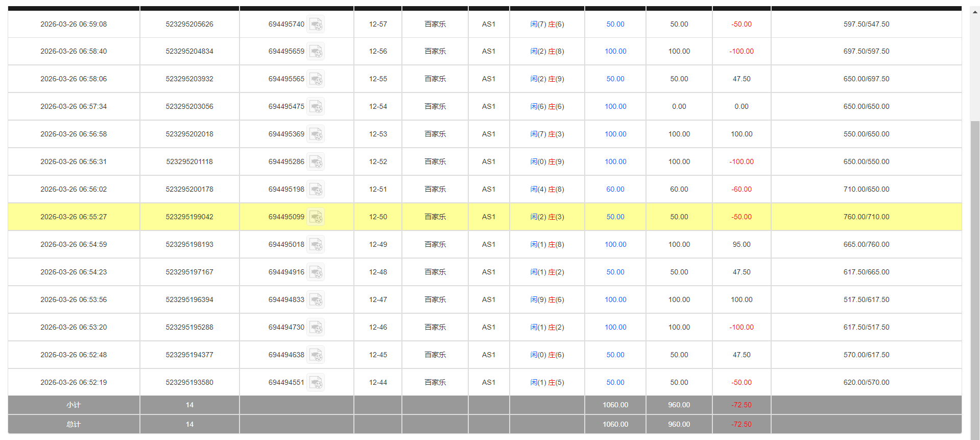This screenshot has width=980, height=440.
Task: Click the 100.00 bet amount for round 12-56
Action: (615, 52)
